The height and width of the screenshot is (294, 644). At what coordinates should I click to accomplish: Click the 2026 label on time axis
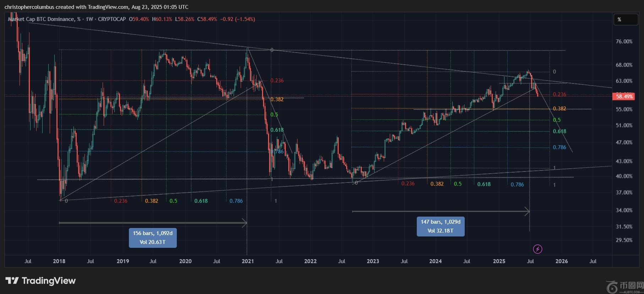[561, 261]
